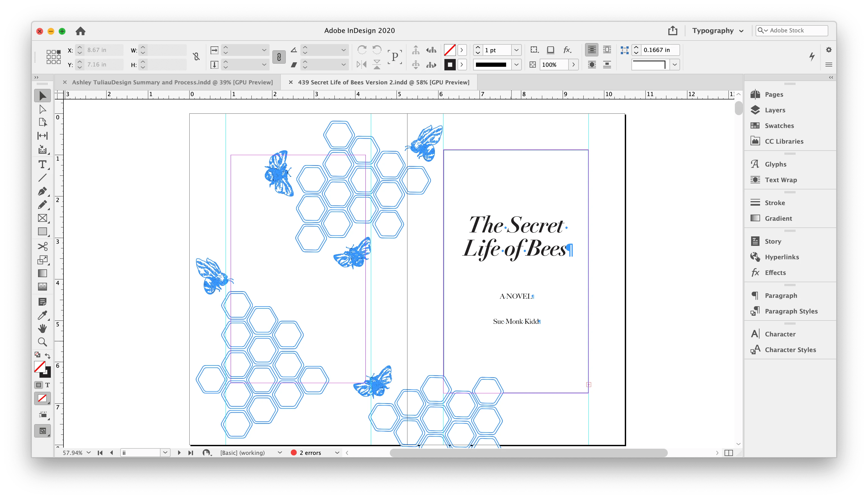The image size is (868, 499).
Task: Select the Pencil tool
Action: pyautogui.click(x=42, y=205)
